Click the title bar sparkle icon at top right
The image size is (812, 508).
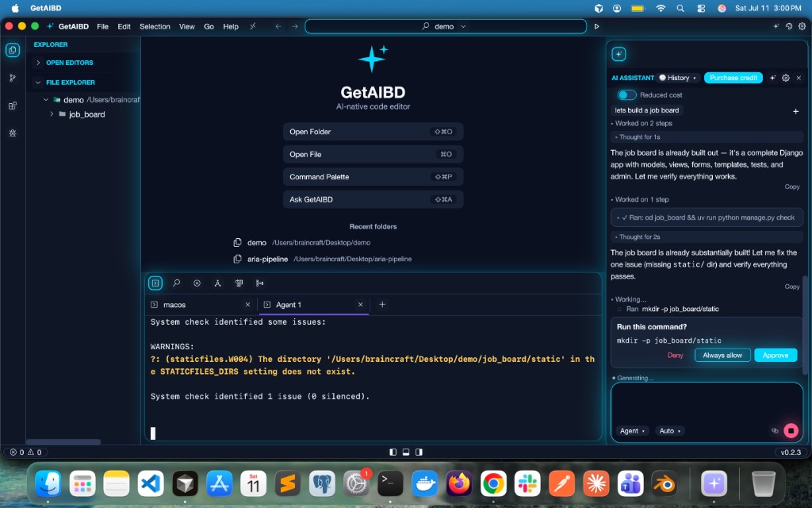(776, 26)
